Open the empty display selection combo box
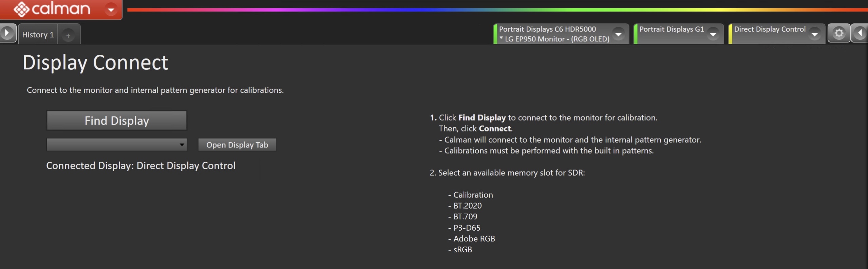 [x=116, y=145]
